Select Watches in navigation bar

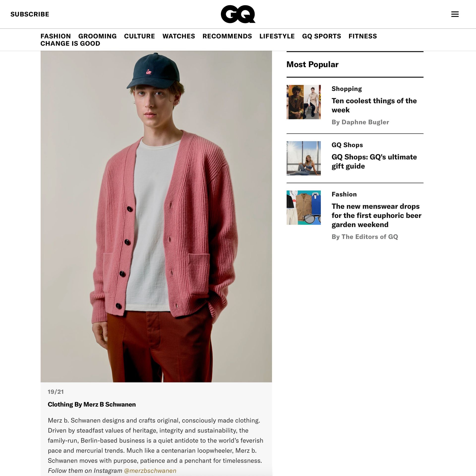pos(179,36)
